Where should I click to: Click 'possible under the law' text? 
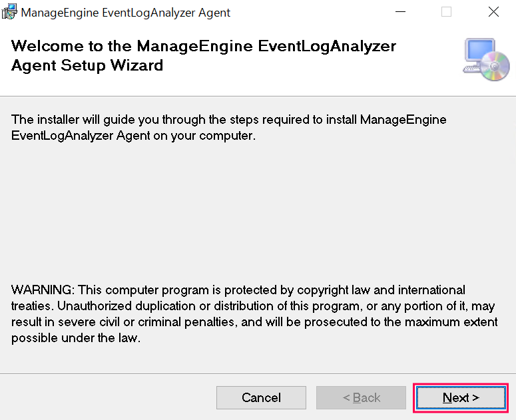tap(75, 338)
